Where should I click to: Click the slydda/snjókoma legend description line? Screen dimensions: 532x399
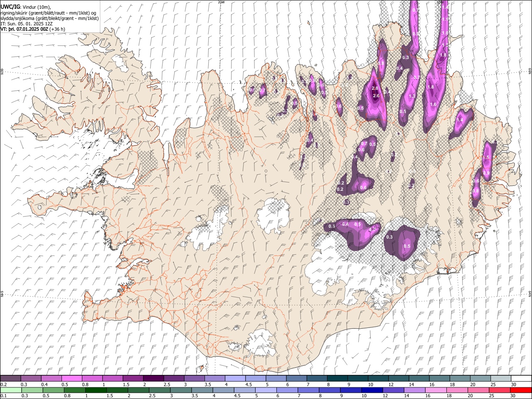coord(49,18)
